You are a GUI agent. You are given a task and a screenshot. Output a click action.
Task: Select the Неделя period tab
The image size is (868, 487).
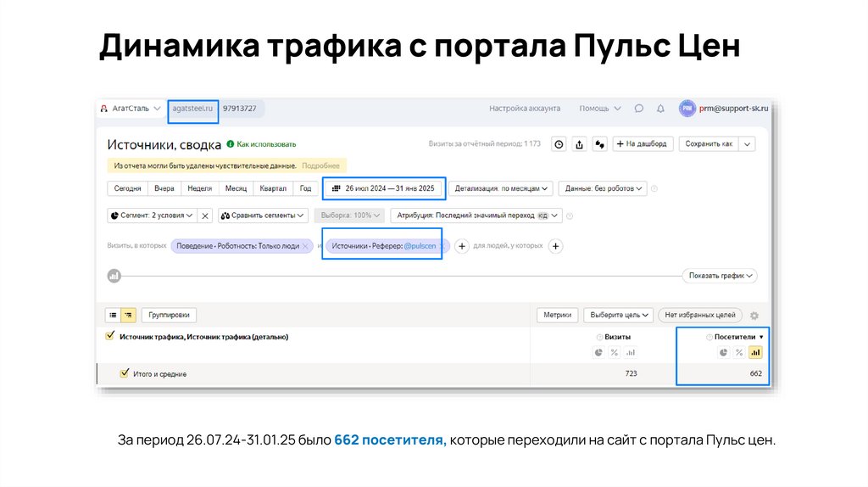200,188
